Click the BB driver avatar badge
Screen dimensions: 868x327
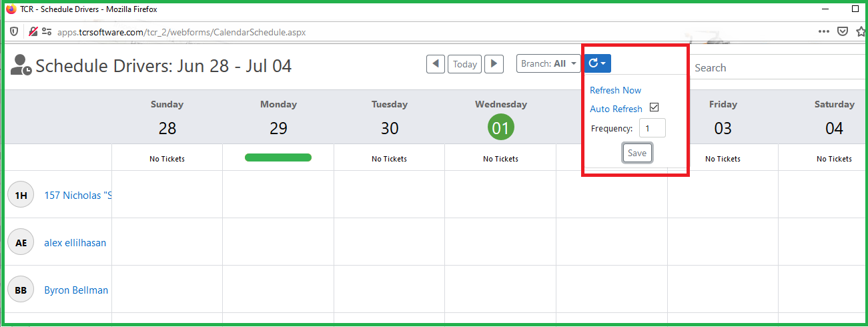click(21, 290)
